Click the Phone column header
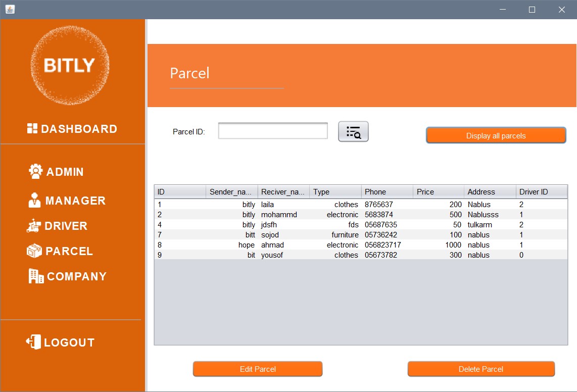This screenshot has width=577, height=392. pos(387,192)
